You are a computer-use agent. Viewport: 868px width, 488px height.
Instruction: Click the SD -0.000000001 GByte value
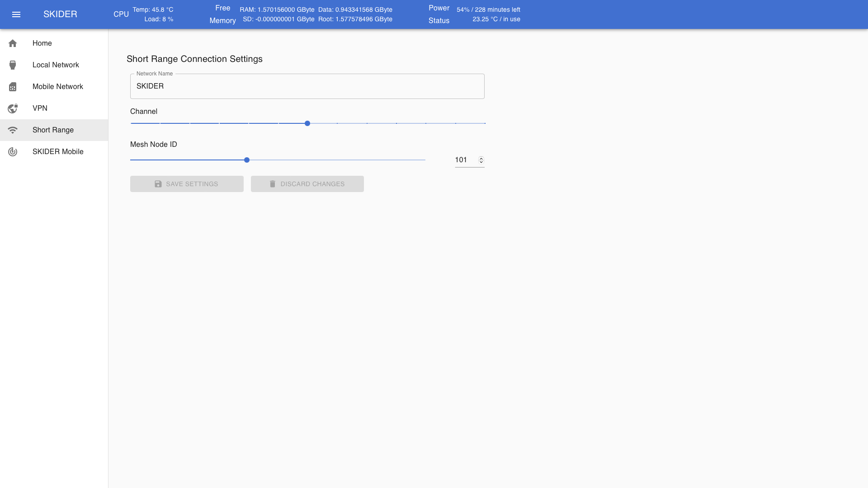[x=278, y=19]
